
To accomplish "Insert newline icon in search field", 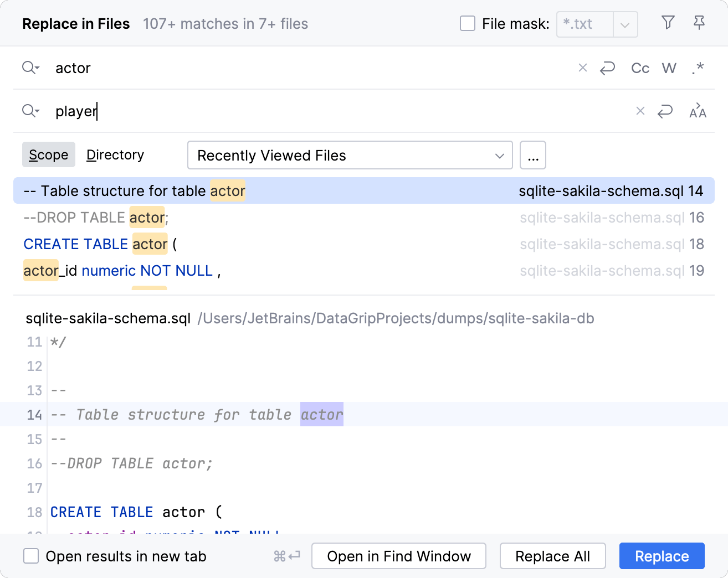I will [608, 68].
